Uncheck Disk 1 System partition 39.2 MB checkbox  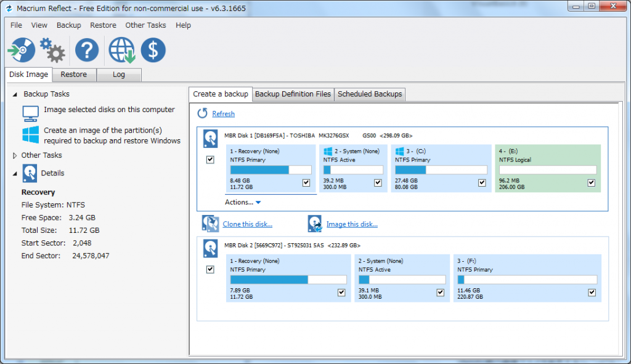pyautogui.click(x=378, y=182)
